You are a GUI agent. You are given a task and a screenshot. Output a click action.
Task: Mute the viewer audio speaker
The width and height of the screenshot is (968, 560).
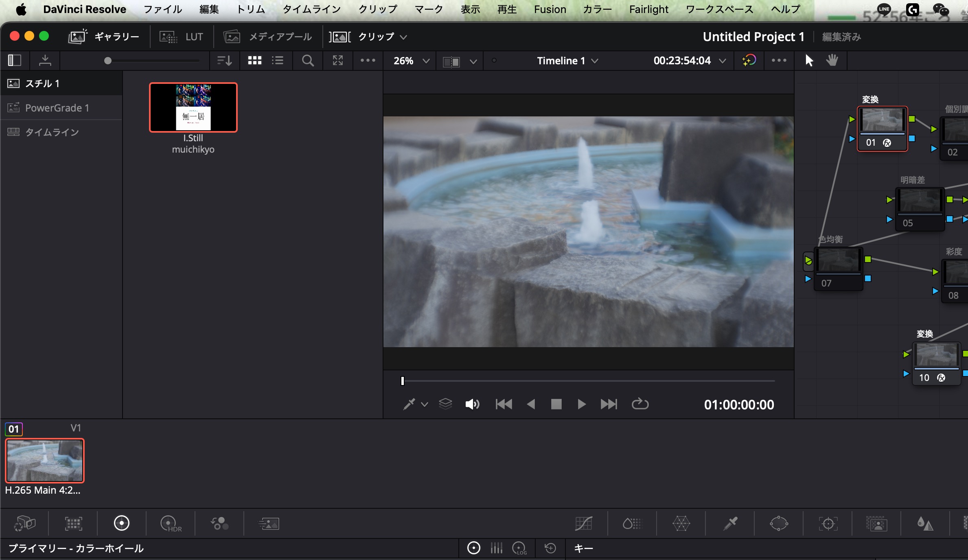(x=472, y=404)
